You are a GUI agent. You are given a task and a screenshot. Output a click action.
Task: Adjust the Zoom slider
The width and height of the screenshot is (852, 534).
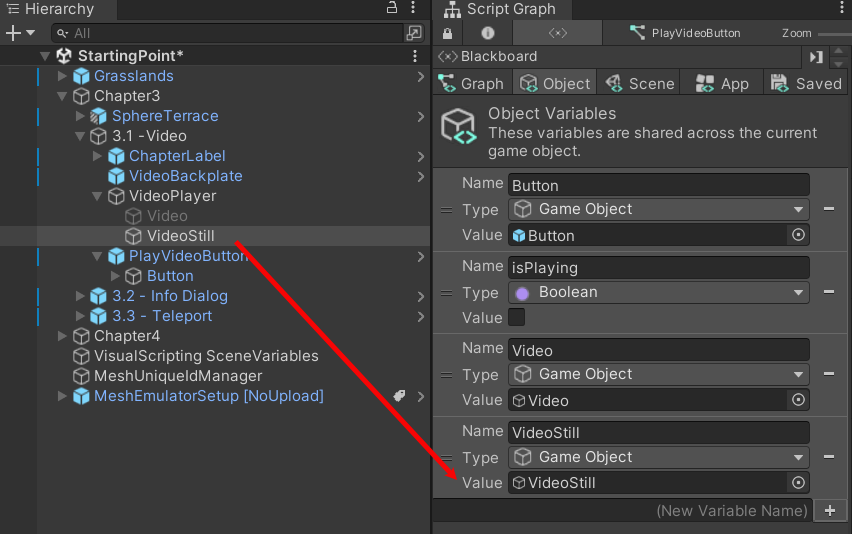[x=835, y=34]
